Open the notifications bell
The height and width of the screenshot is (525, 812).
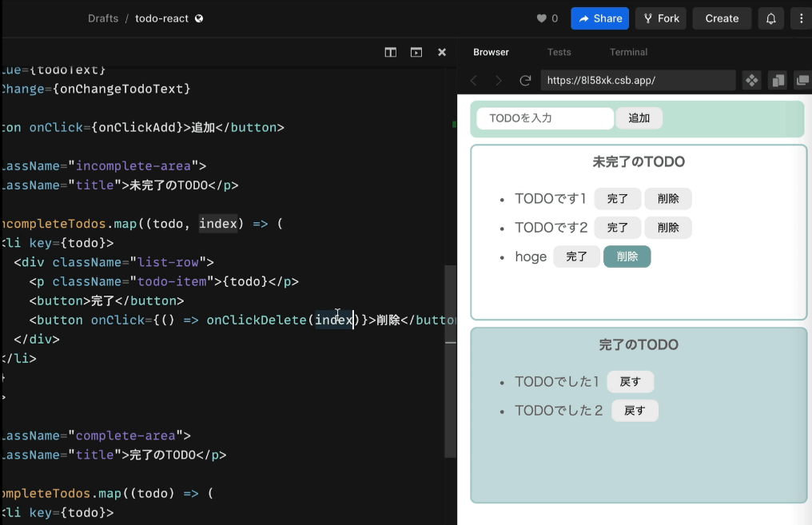(x=770, y=18)
